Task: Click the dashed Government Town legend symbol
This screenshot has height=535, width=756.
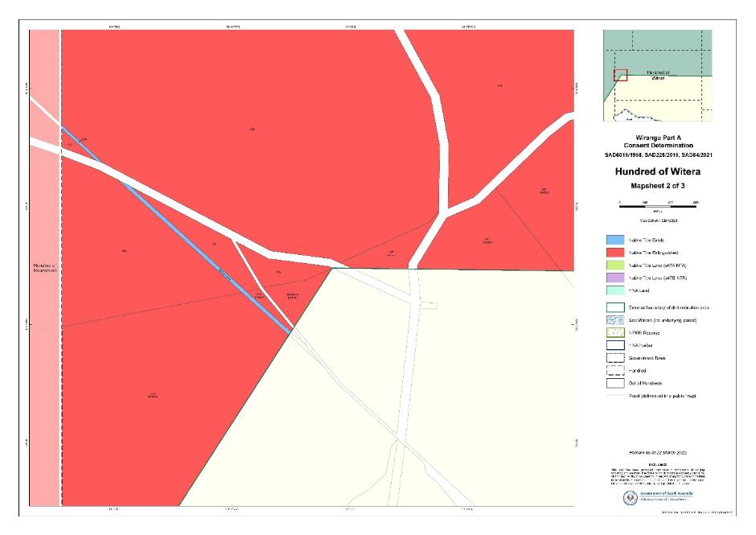Action: pos(615,358)
